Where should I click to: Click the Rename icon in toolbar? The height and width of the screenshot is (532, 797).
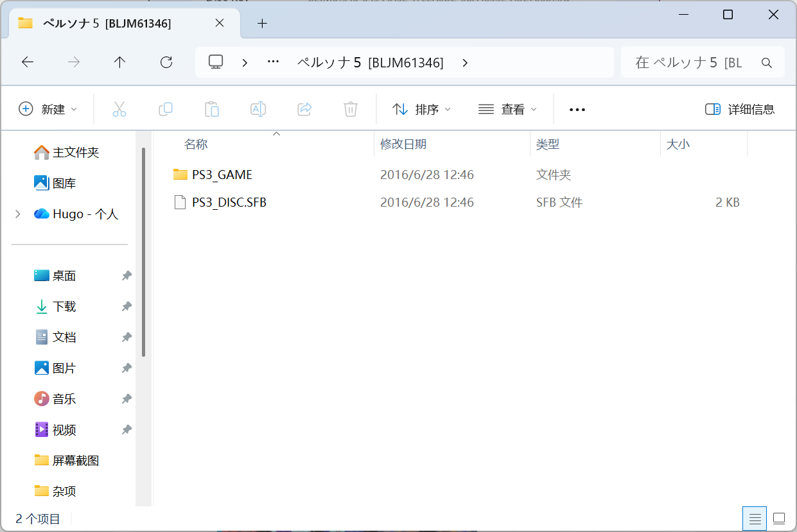[258, 109]
